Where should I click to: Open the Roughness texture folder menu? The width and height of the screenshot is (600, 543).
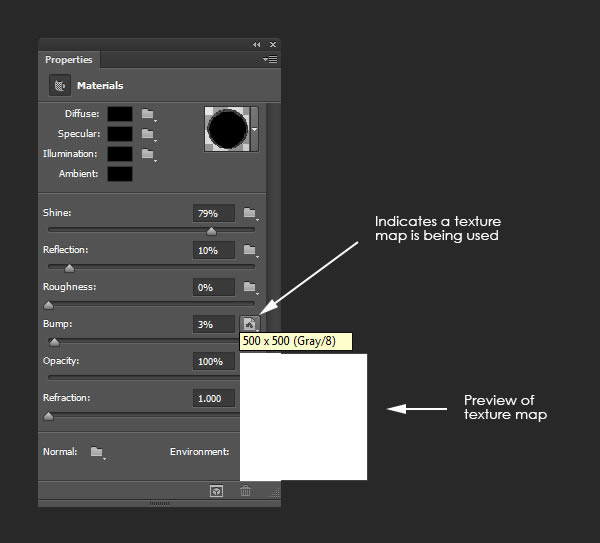coord(251,287)
